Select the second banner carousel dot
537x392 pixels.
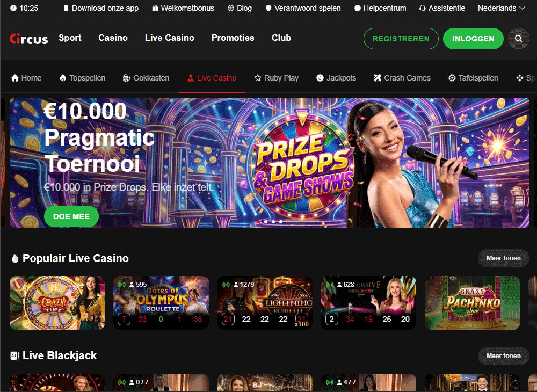[x=266, y=222]
